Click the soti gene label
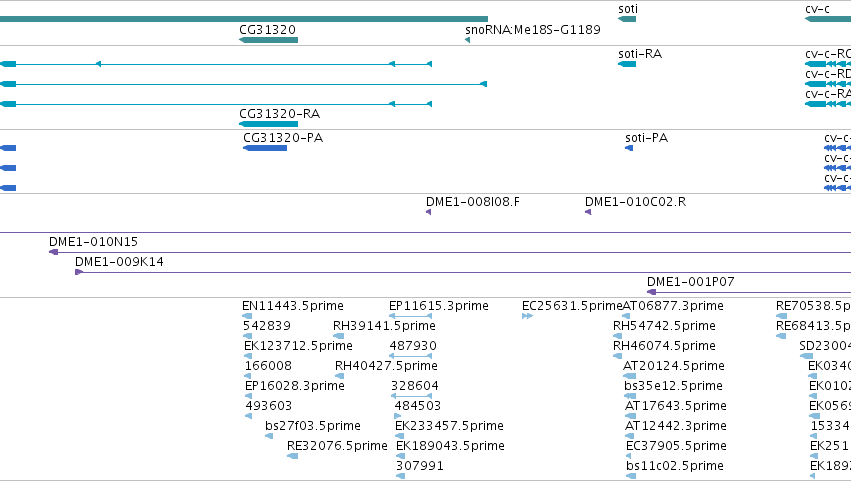Viewport: 851px width, 481px height. [628, 9]
